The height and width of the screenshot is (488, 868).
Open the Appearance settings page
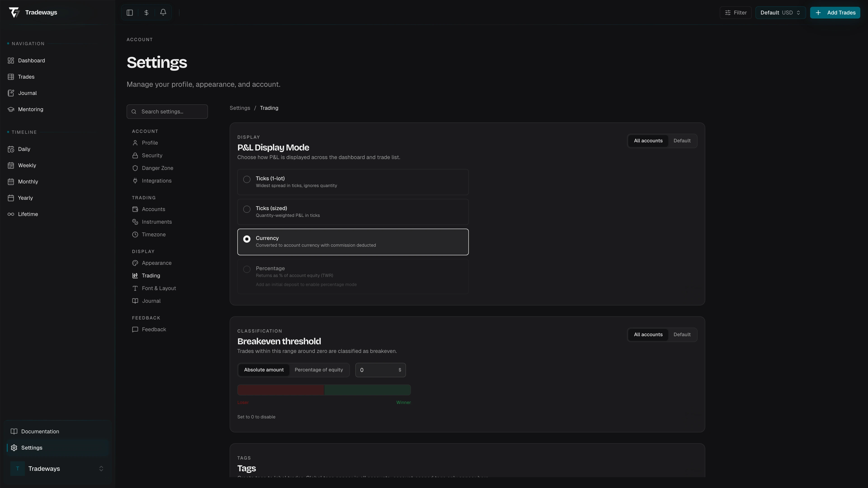[x=156, y=263]
